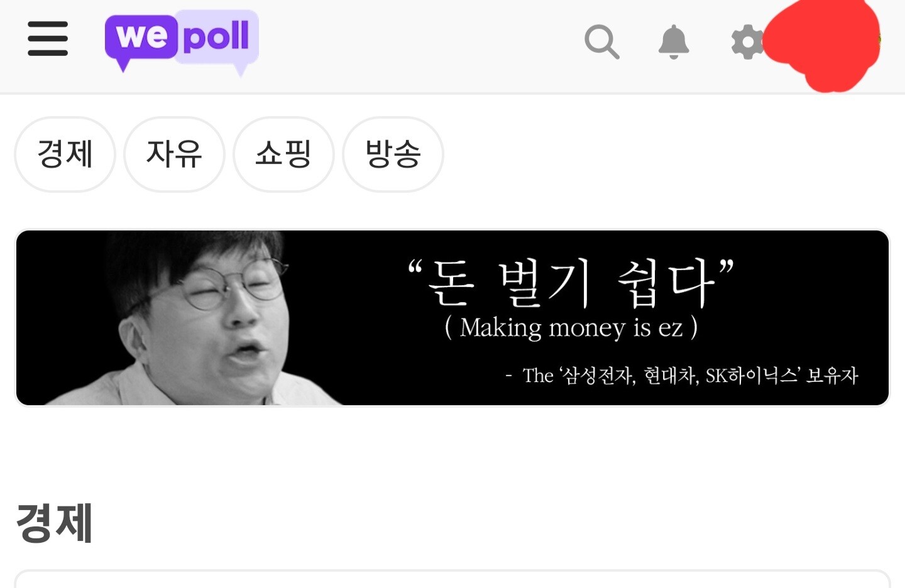The image size is (905, 588).
Task: Open notifications via the bell icon
Action: pos(674,41)
